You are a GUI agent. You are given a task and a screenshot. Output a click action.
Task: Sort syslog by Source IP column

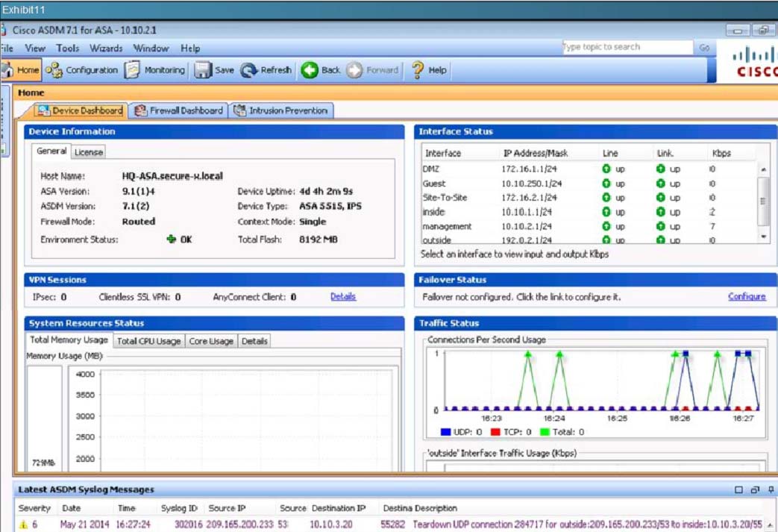point(227,508)
